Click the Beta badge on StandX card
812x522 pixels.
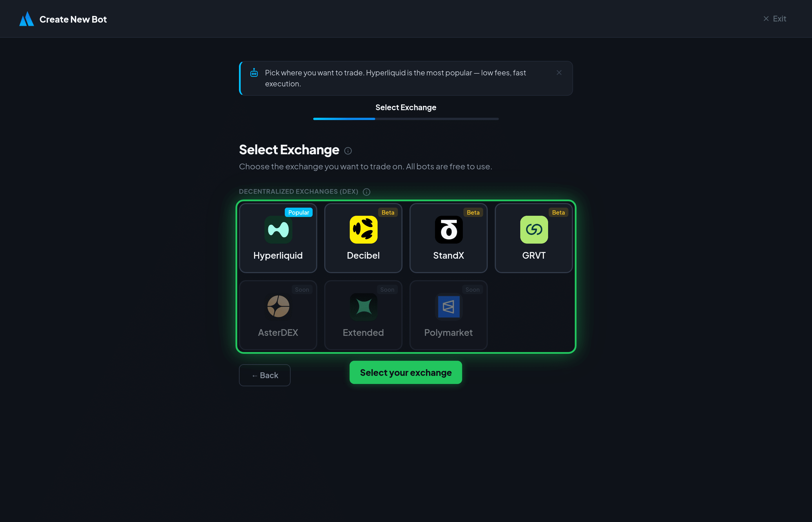click(473, 212)
